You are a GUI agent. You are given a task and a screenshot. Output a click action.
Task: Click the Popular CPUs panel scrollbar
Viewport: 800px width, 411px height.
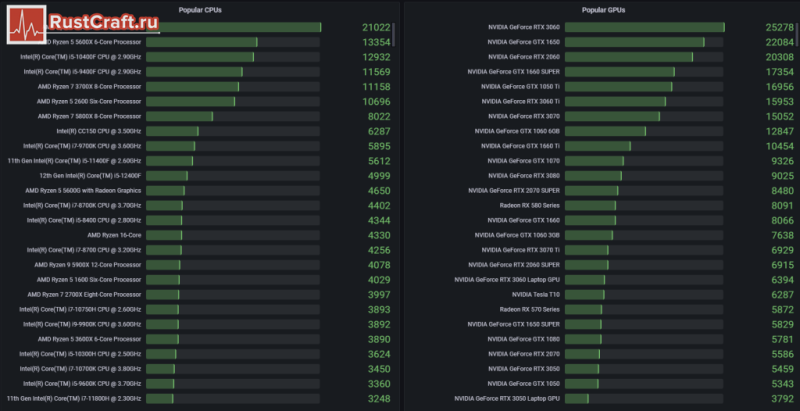393,35
